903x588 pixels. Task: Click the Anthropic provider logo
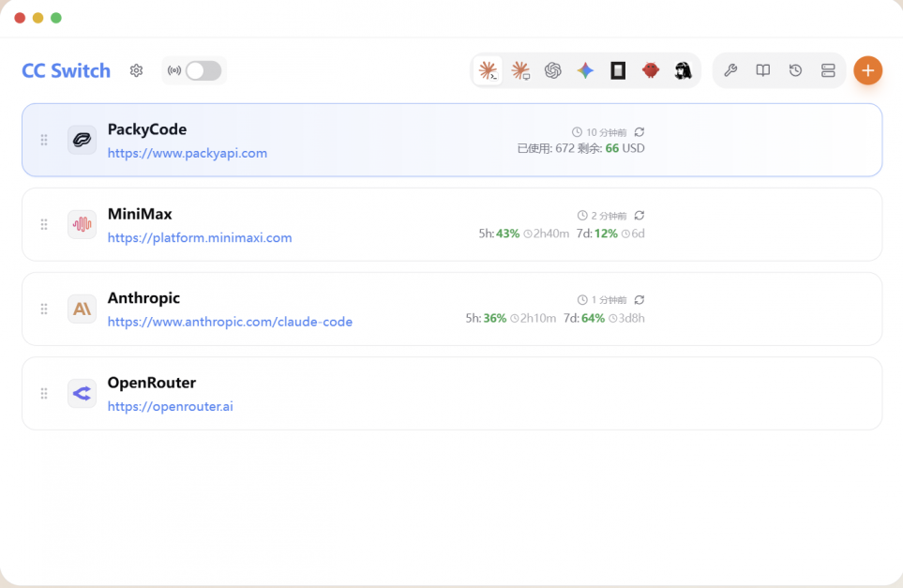[82, 309]
